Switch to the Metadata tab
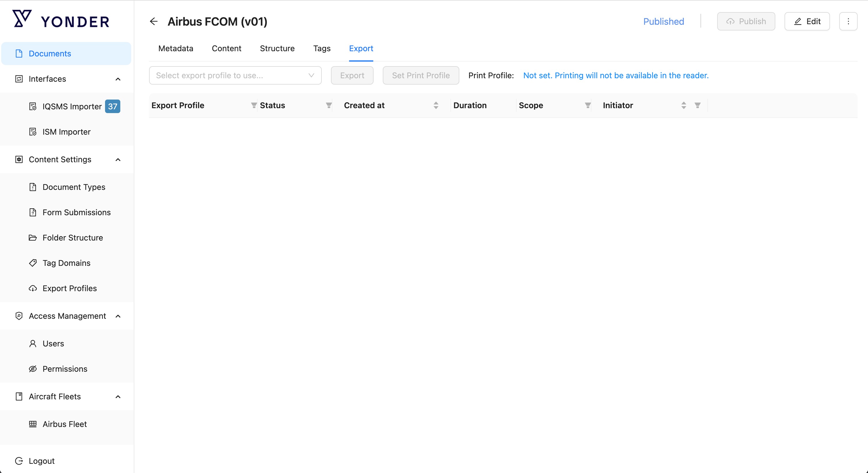Image resolution: width=868 pixels, height=473 pixels. tap(176, 49)
